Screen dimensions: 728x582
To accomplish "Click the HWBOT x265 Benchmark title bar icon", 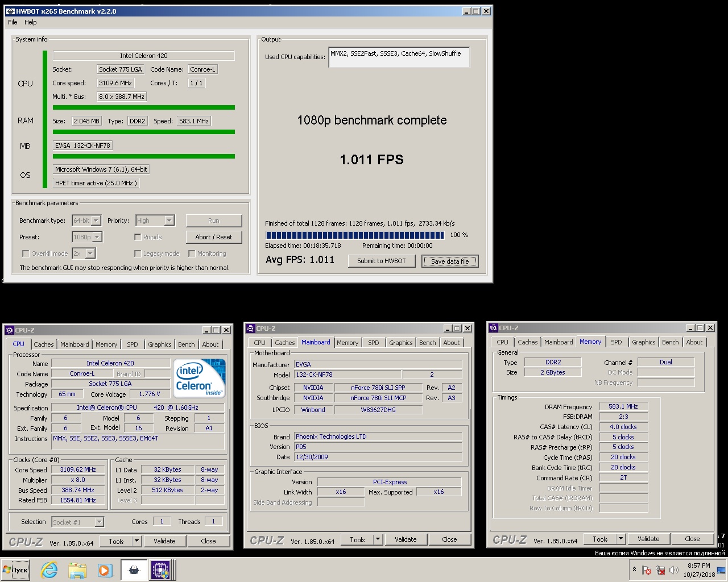I will (10, 11).
